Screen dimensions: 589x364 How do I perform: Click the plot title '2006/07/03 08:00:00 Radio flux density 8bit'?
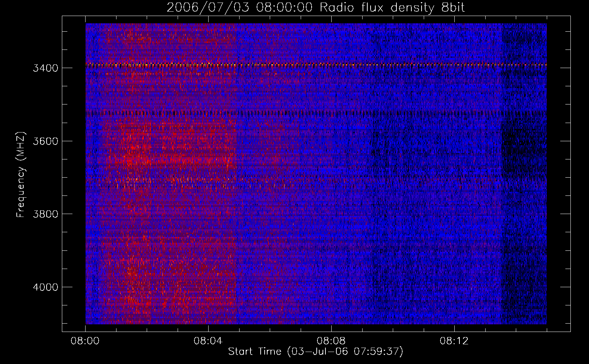pos(316,7)
